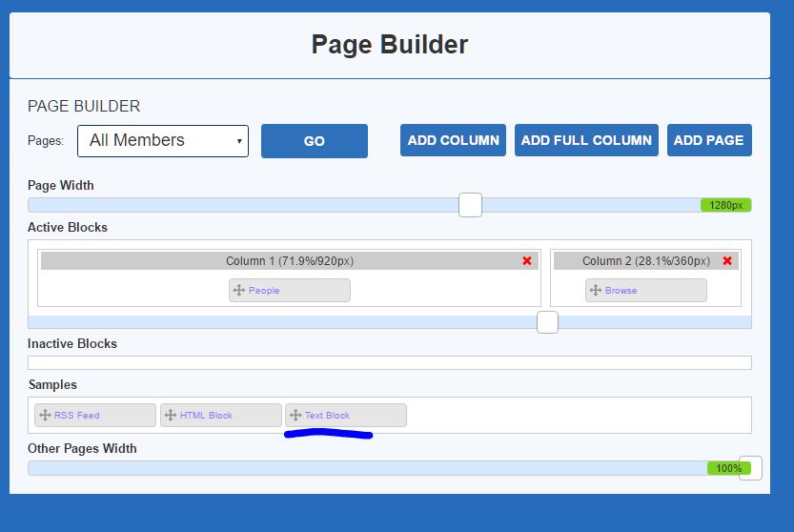Select the People block label

click(264, 290)
